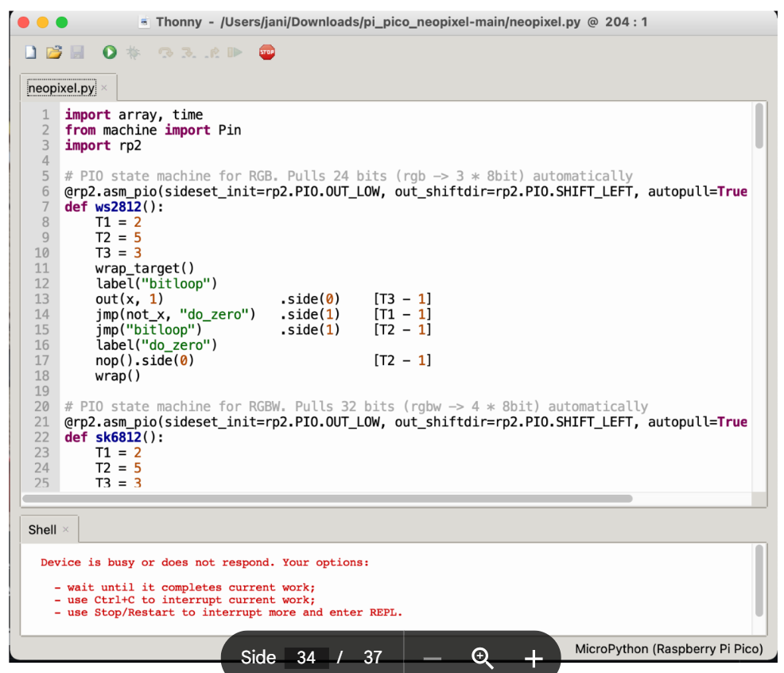
Task: Click 'import array, time' on line 1
Action: point(134,115)
